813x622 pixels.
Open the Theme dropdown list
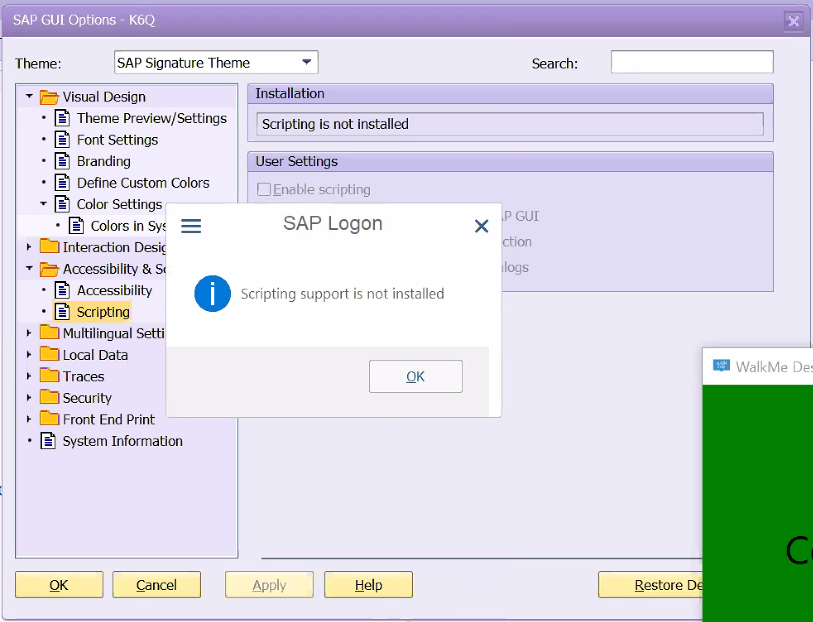pos(308,62)
